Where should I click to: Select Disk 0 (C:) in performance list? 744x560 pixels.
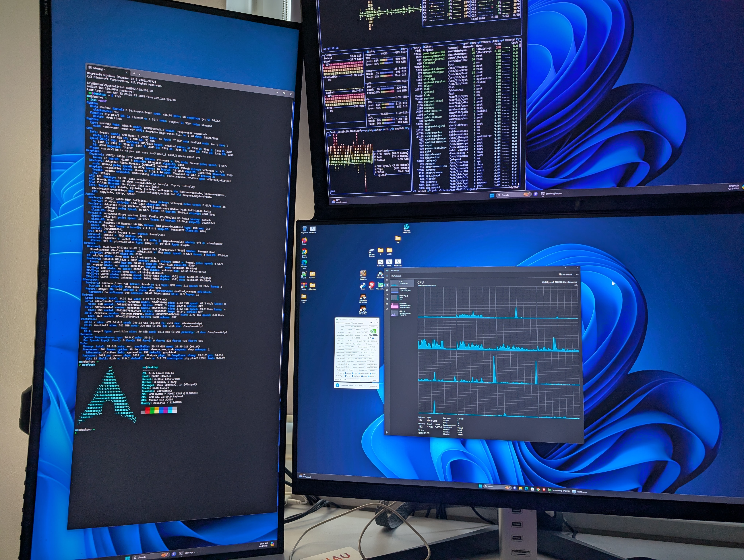click(x=402, y=297)
